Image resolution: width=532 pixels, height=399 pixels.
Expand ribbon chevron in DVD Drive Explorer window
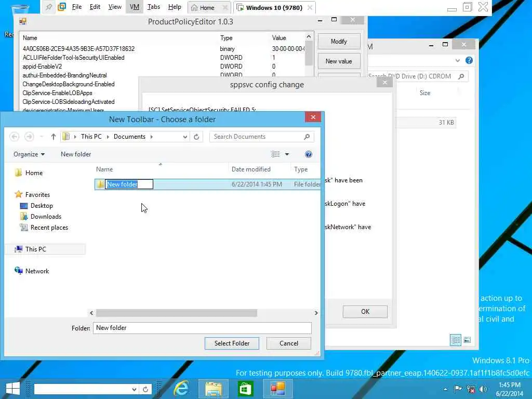[458, 60]
